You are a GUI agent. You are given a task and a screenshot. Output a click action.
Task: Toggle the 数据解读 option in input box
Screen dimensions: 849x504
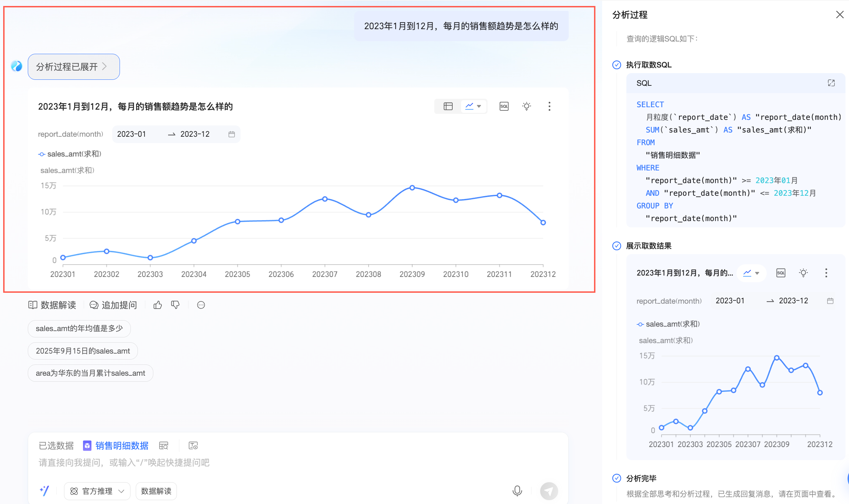(x=156, y=491)
